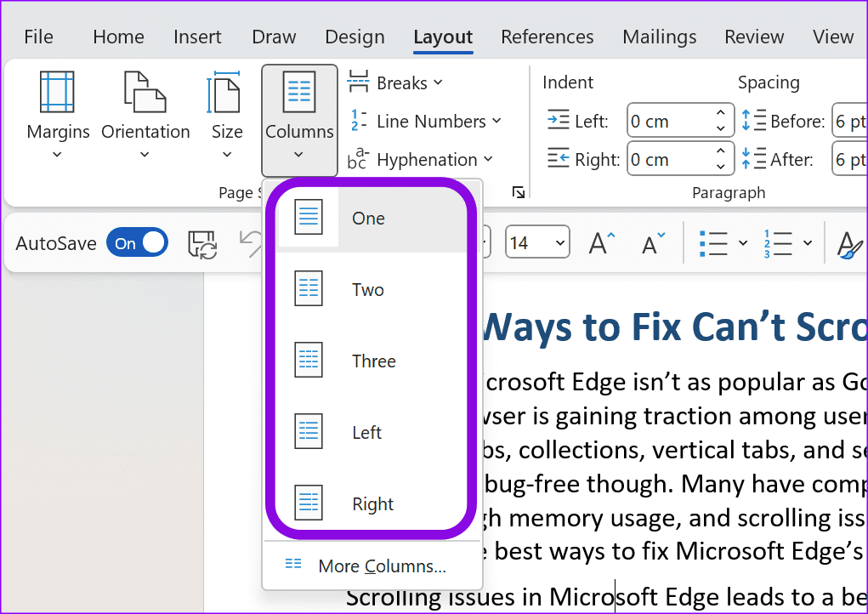This screenshot has height=614, width=868.
Task: Click the Styles brush icon
Action: pyautogui.click(x=850, y=245)
